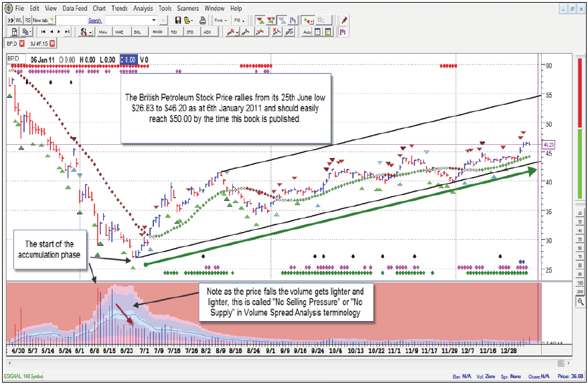Click the Auto scale button

coord(307,32)
